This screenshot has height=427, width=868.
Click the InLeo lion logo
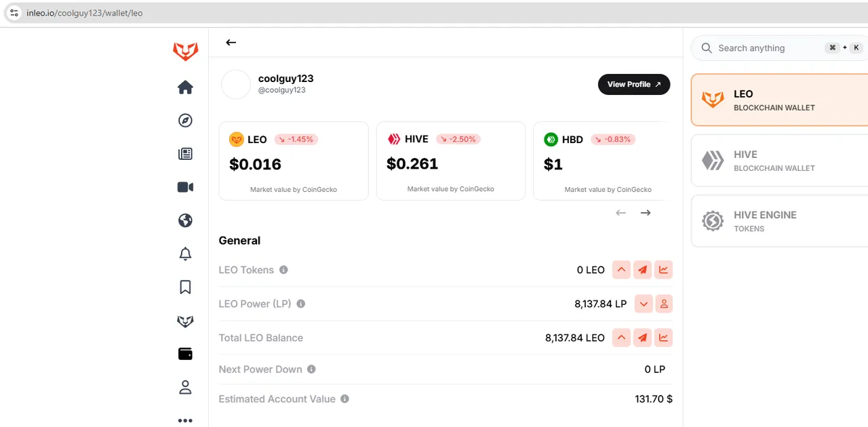(x=185, y=52)
